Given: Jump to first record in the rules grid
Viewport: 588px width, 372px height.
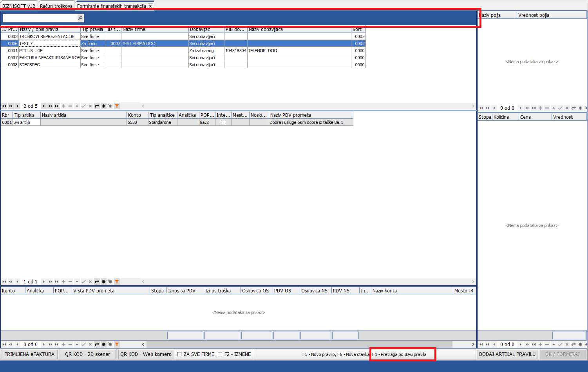Looking at the screenshot, I should click(4, 106).
